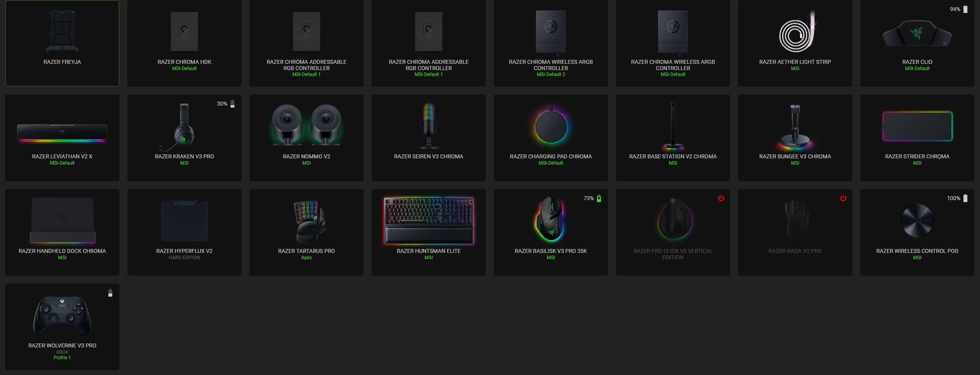This screenshot has width=980, height=375.
Task: Select the Razer Tartarus Pro keypad image
Action: (x=310, y=221)
